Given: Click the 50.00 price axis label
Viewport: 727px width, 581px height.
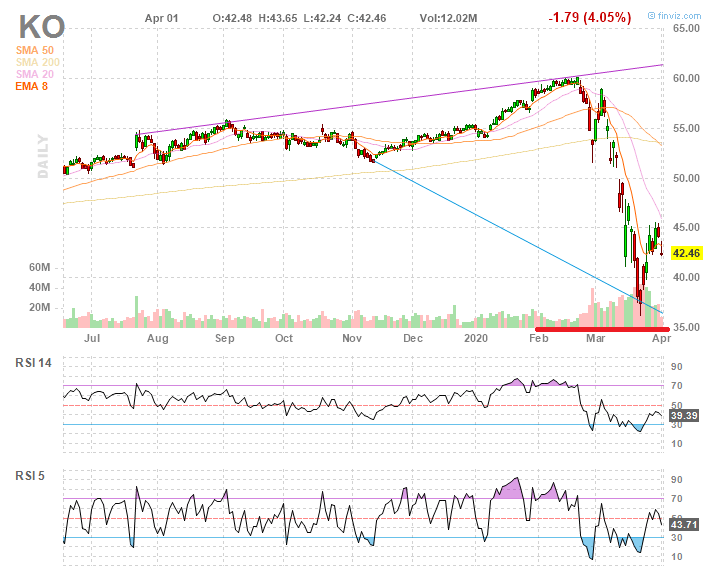Looking at the screenshot, I should pos(686,178).
